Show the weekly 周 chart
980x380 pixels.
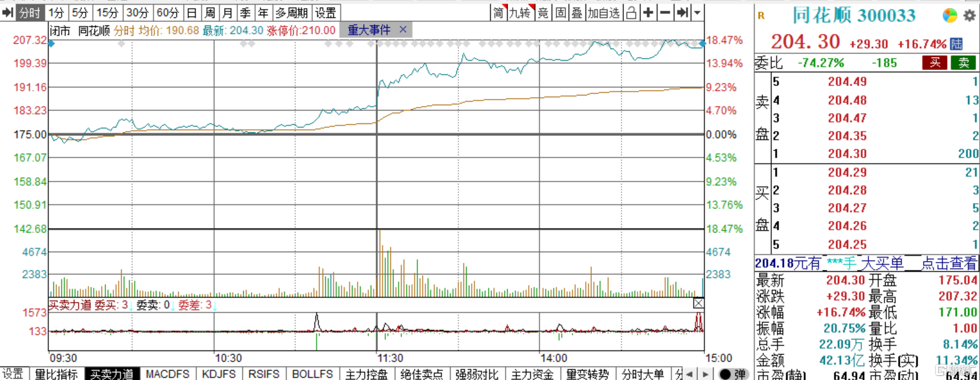pos(209,12)
